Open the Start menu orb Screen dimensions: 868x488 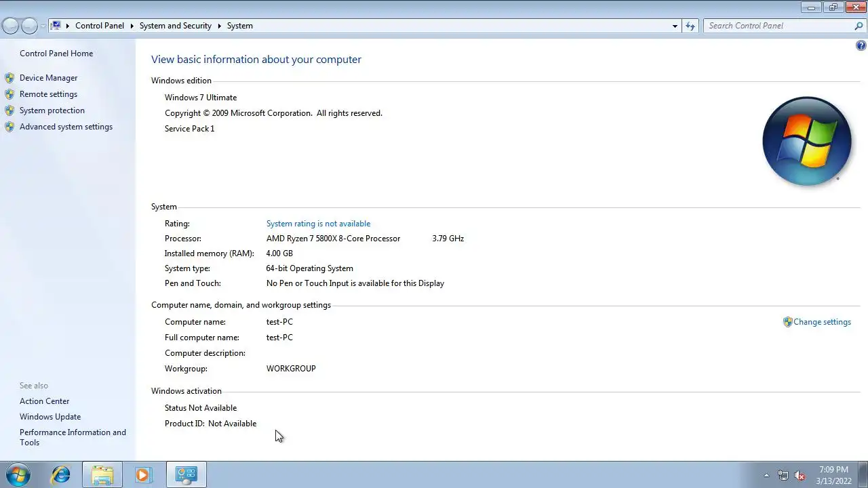pos(17,474)
